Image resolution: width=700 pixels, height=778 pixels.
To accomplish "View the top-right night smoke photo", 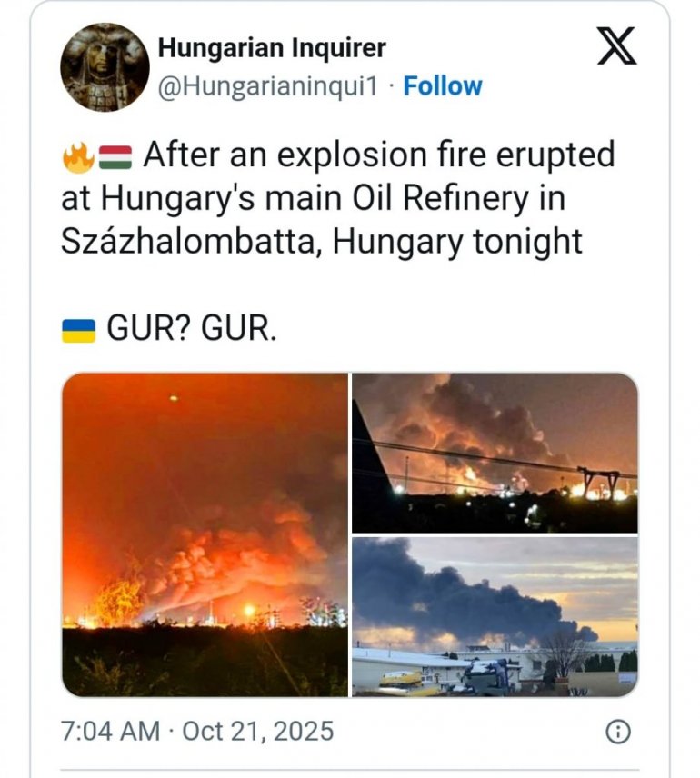I will (x=495, y=452).
